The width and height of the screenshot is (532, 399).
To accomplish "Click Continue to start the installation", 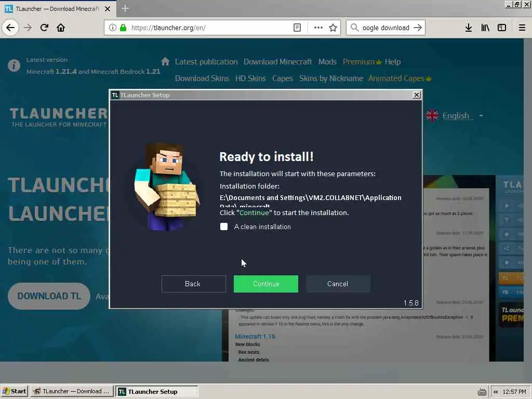I will coord(266,284).
